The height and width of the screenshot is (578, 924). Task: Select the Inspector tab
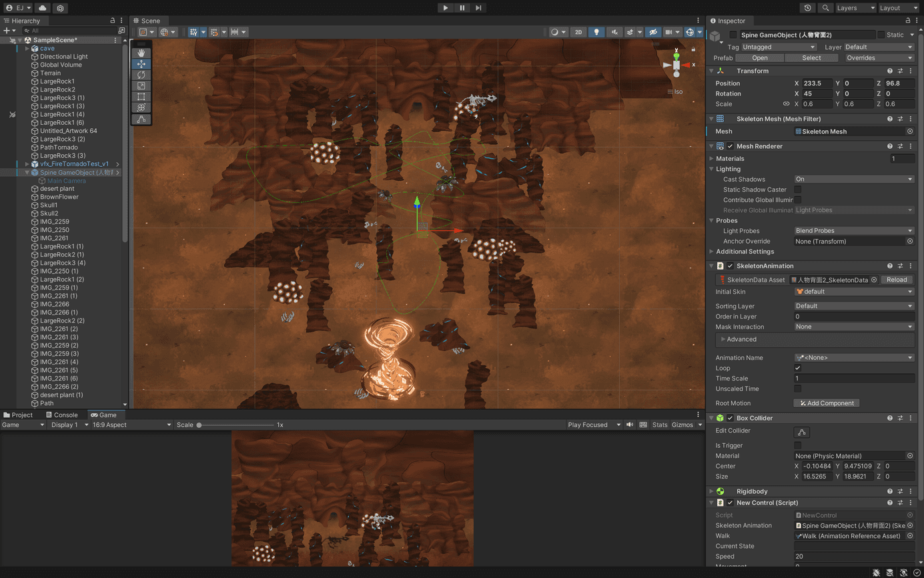pyautogui.click(x=728, y=21)
